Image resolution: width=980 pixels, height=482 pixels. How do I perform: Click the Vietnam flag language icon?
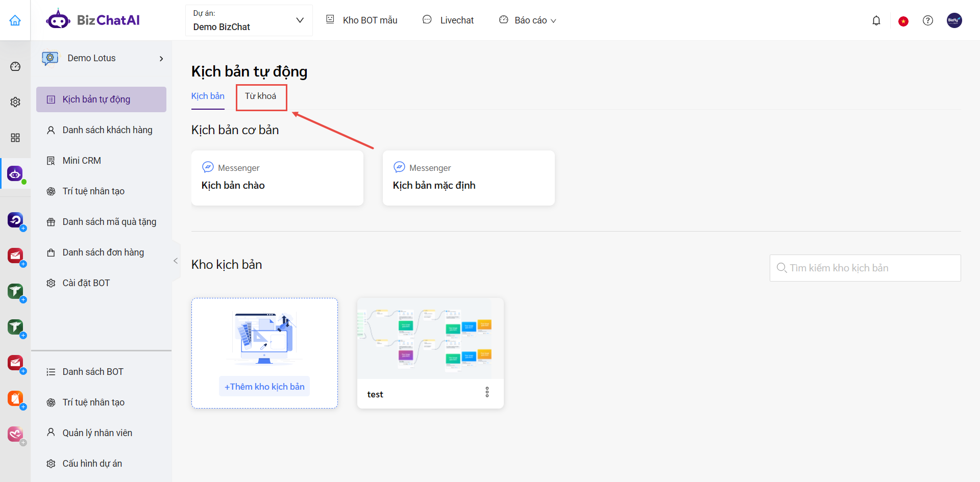tap(903, 21)
